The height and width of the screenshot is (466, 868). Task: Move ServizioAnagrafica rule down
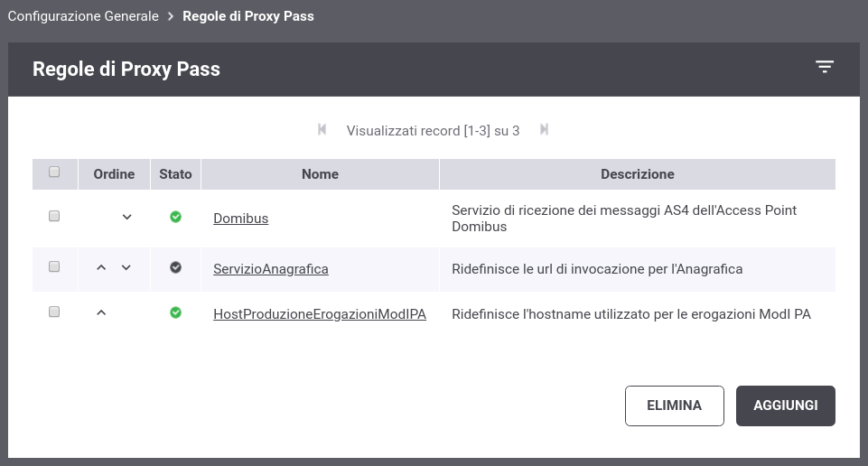tap(126, 267)
